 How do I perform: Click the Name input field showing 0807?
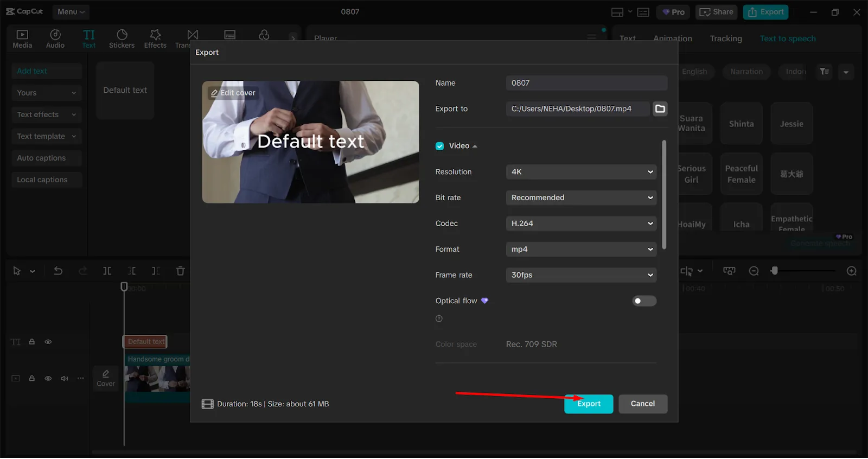coord(586,84)
